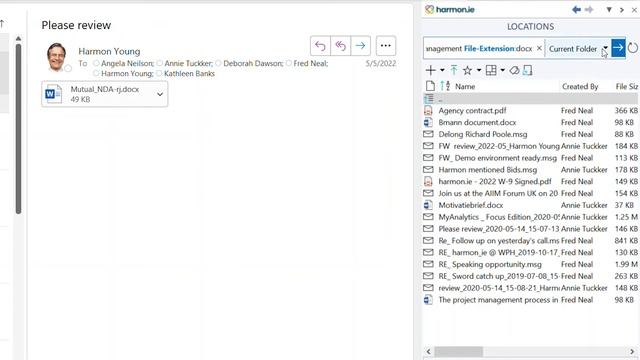640x360 pixels.
Task: Click recipient Angela Neilson
Action: pos(127,63)
